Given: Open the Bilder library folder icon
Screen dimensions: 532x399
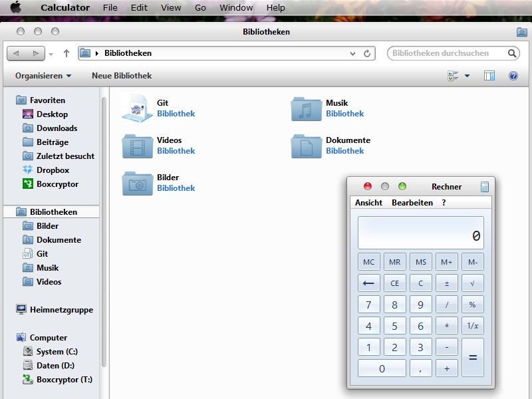Looking at the screenshot, I should pyautogui.click(x=138, y=184).
